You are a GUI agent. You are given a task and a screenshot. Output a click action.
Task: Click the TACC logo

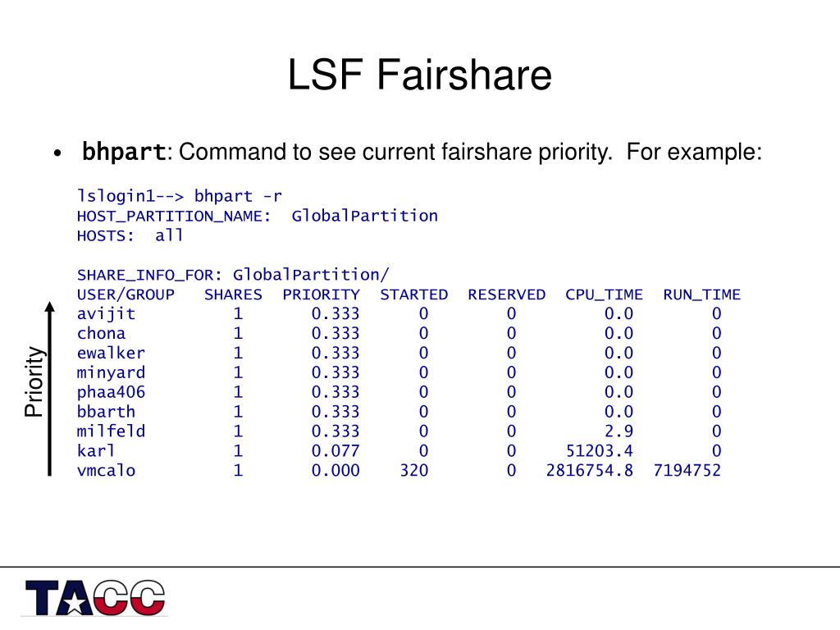[95, 597]
